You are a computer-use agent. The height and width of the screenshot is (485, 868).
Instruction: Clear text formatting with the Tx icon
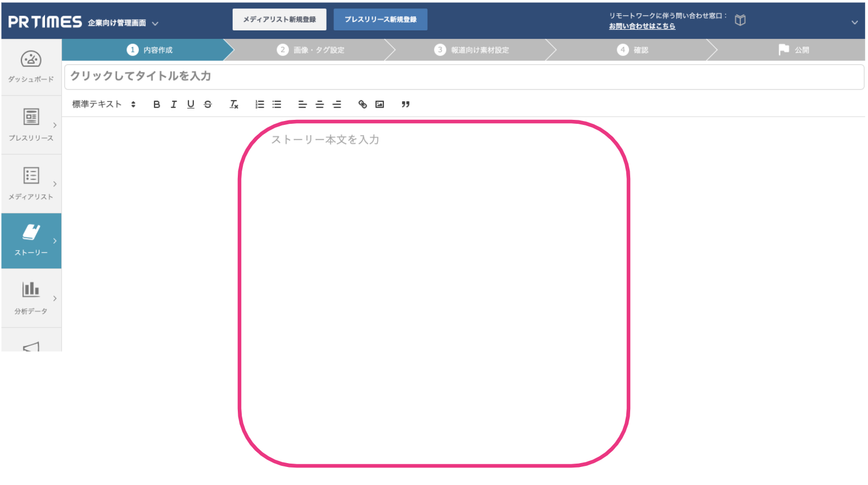234,104
